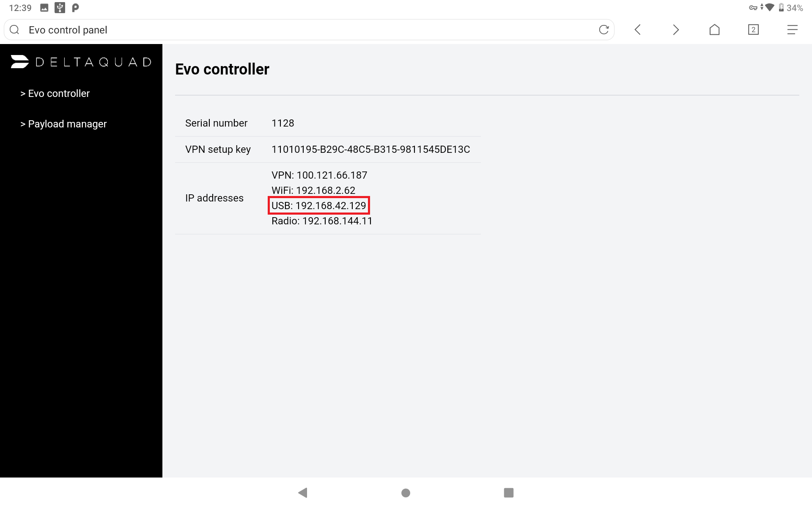Open the Payload manager sidebar item

click(x=63, y=124)
